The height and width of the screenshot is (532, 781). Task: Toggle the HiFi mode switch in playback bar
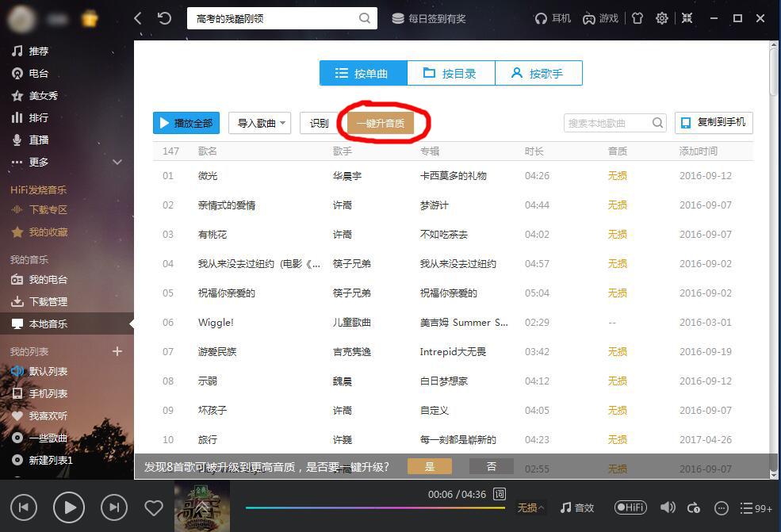(630, 507)
